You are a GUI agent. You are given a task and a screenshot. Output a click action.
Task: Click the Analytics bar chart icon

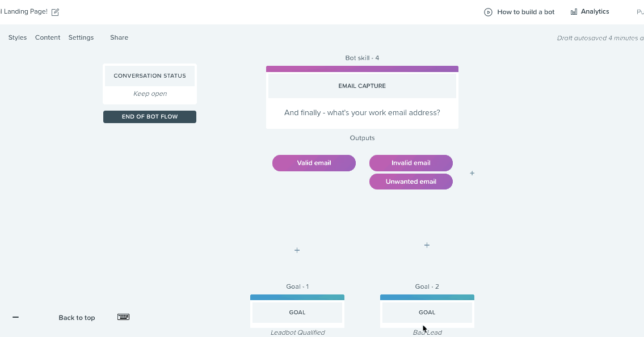click(574, 12)
